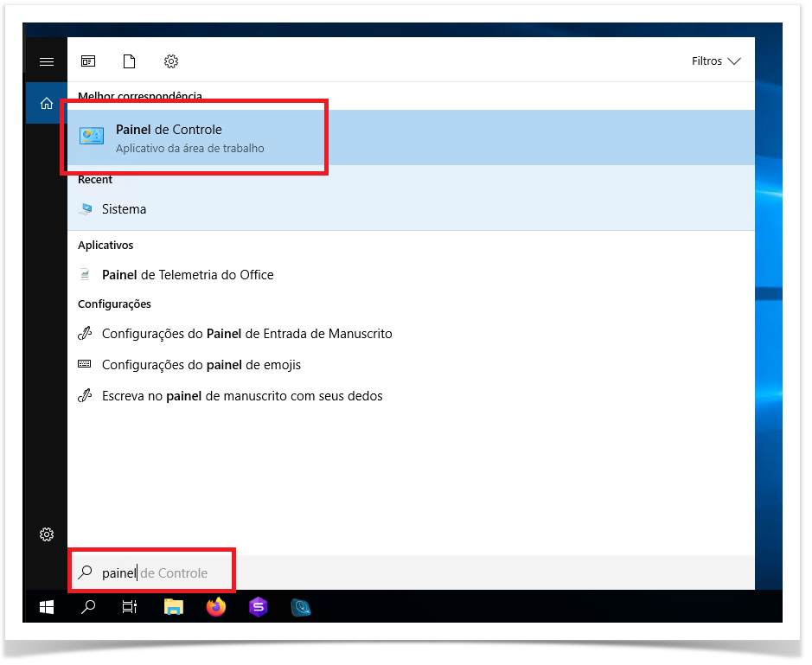Open Task View from the taskbar
The width and height of the screenshot is (812, 665).
(x=130, y=607)
